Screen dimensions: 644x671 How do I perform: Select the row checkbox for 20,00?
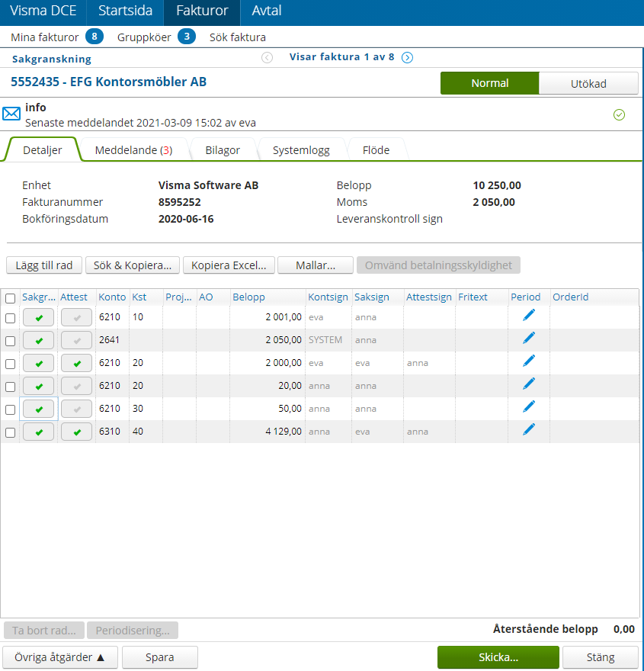coord(10,387)
